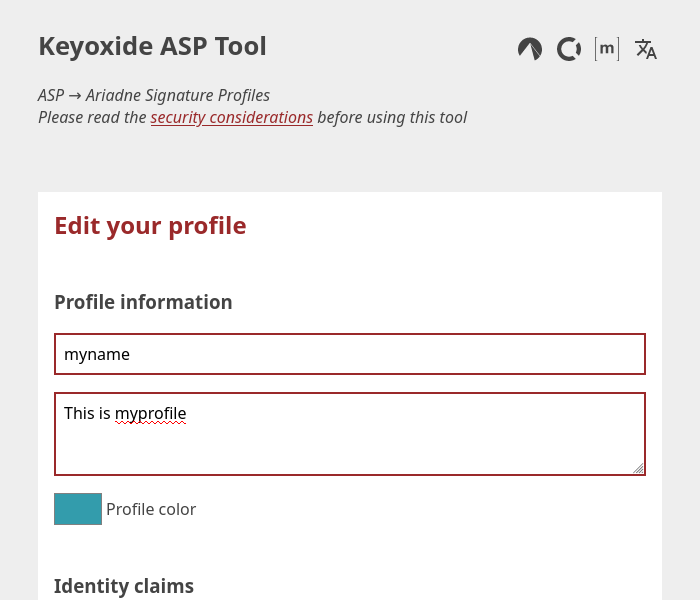Click the Edit your profile heading
Screen dimensions: 700x600
tap(150, 226)
